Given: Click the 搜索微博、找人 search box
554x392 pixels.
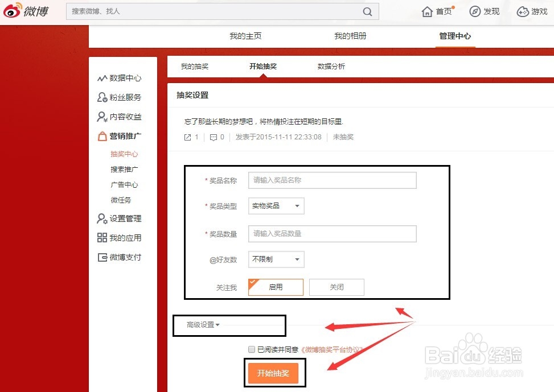Looking at the screenshot, I should pyautogui.click(x=223, y=11).
